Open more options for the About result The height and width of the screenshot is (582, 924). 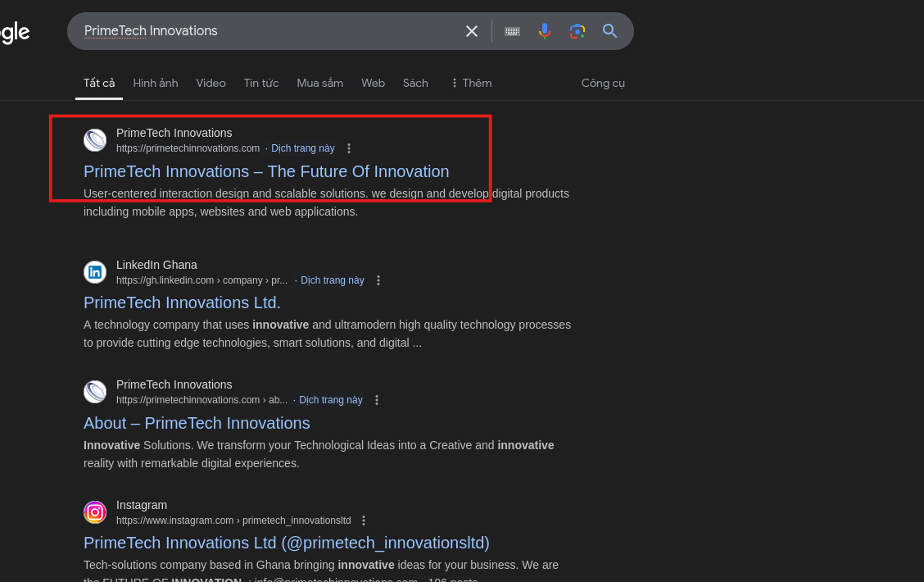(377, 400)
